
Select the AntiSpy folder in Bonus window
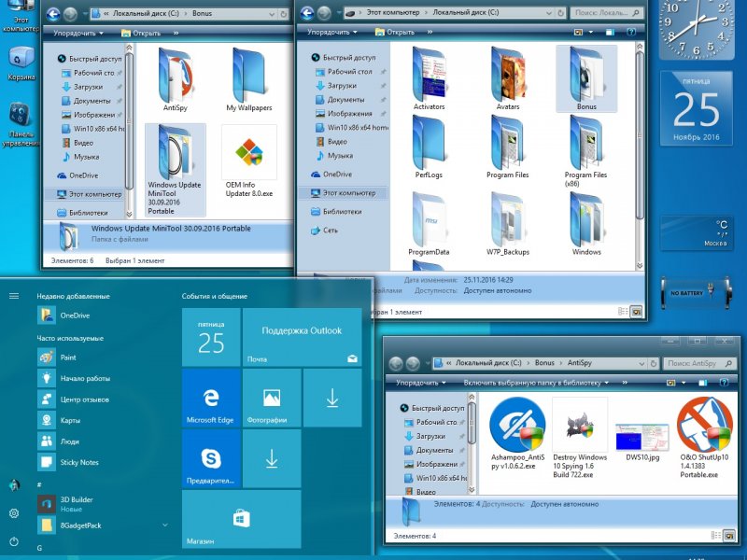(176, 79)
